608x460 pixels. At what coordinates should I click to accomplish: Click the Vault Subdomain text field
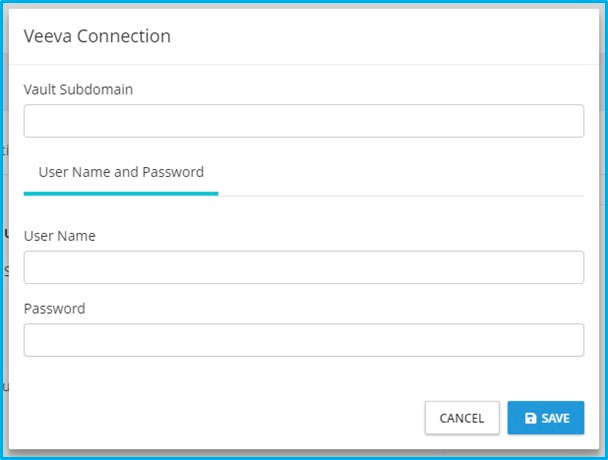(303, 121)
